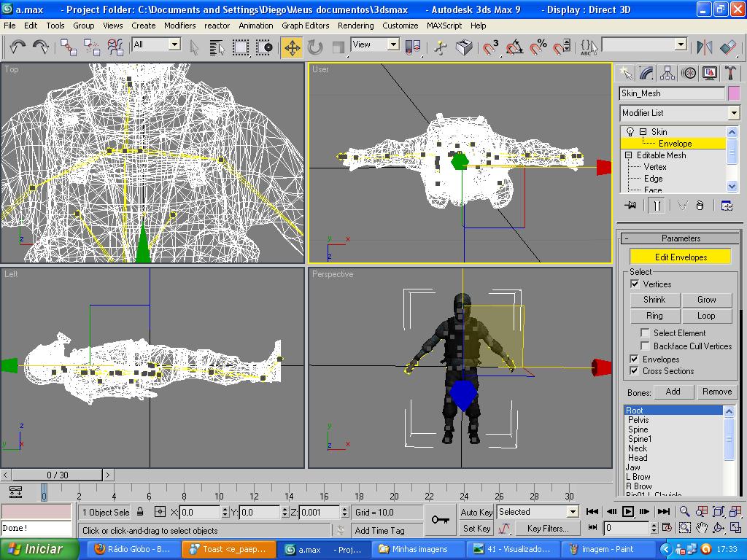Uncheck the Vertices checkbox
This screenshot has width=747, height=560.
tap(635, 284)
